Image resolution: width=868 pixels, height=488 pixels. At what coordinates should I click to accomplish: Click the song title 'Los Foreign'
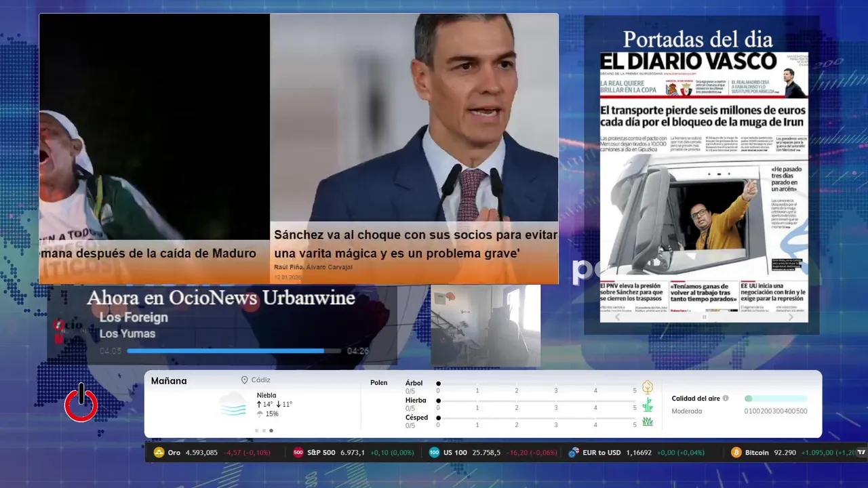coord(134,317)
